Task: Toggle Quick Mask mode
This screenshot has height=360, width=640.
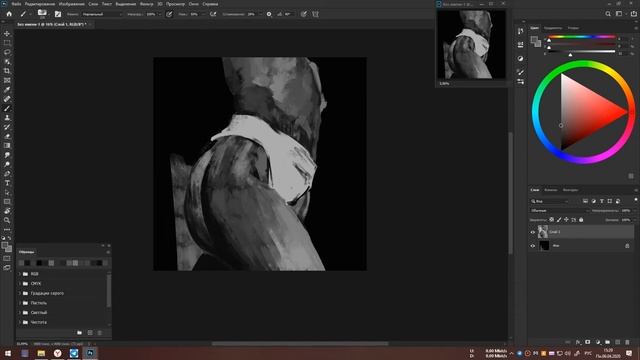Action: [7, 258]
